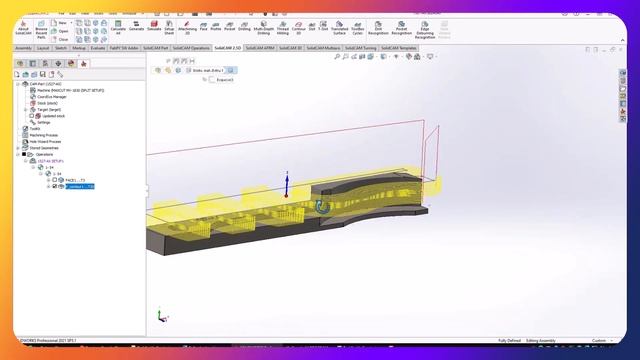Click the Generate tool
This screenshot has width=640, height=360.
[136, 26]
